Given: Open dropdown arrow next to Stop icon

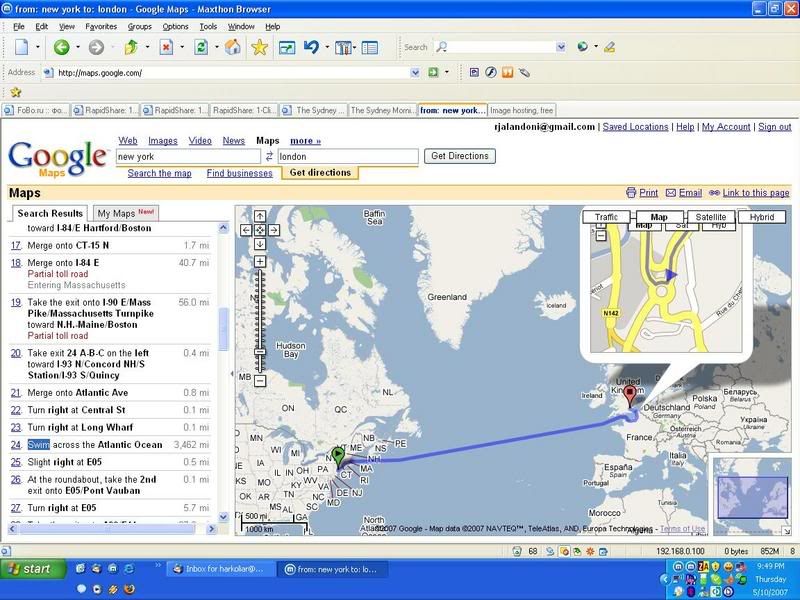Looking at the screenshot, I should [182, 47].
